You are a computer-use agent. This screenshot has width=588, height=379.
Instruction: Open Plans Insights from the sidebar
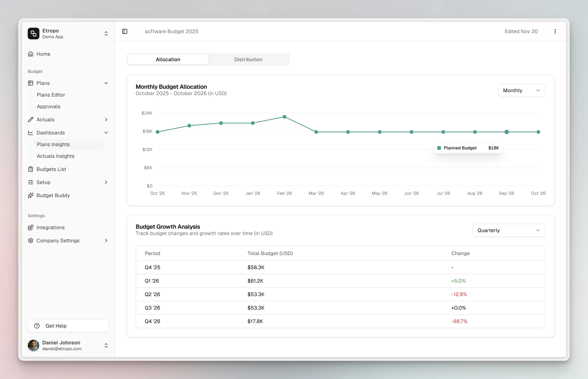click(53, 144)
